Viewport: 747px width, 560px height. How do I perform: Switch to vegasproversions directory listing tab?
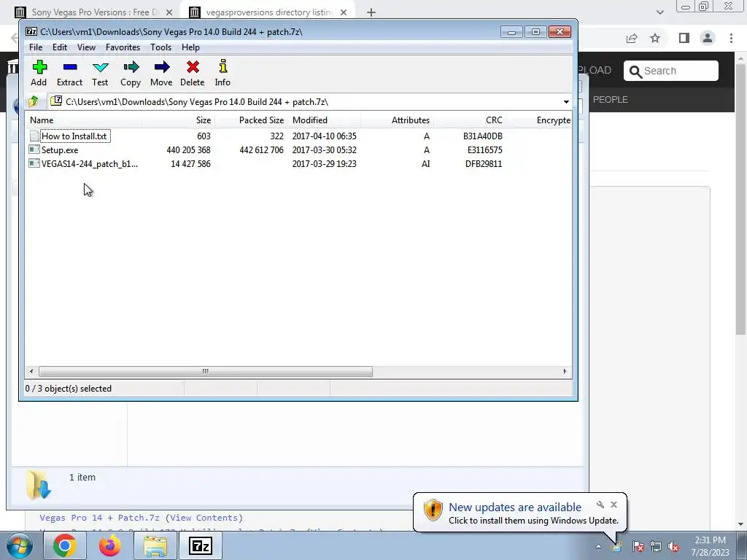coord(269,12)
